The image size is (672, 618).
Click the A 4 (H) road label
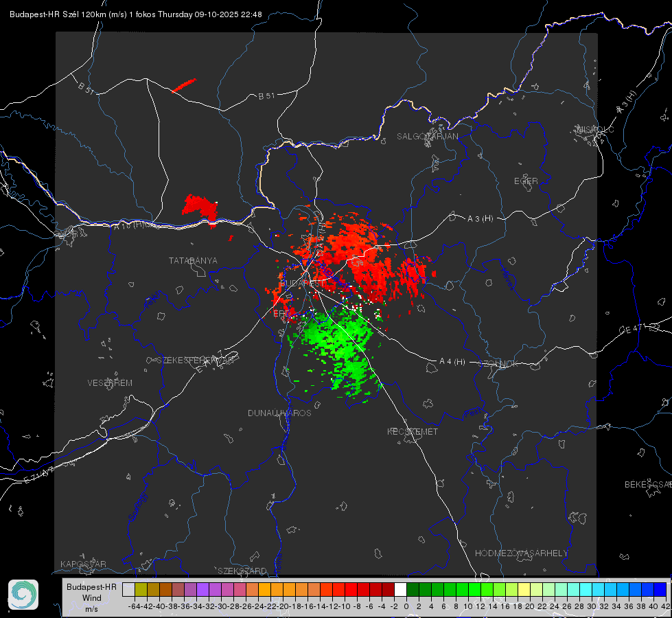point(452,362)
